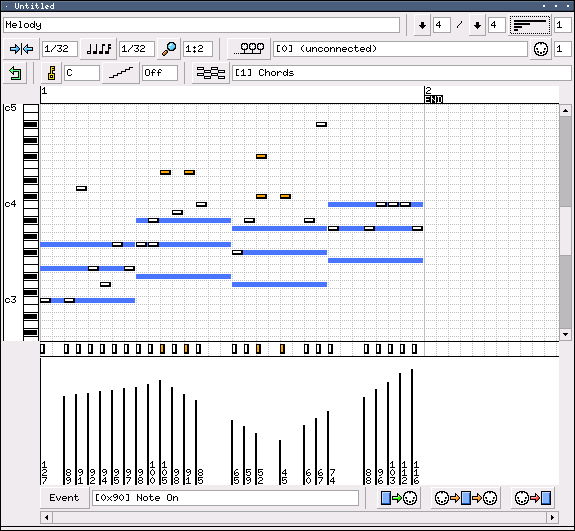Click the grid snap arrows icon
The image size is (575, 531).
pos(21,49)
